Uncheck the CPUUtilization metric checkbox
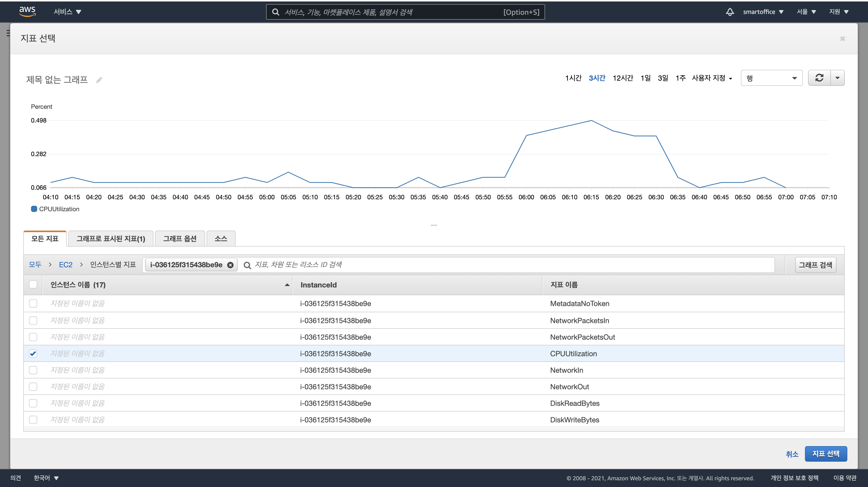Screen dimensions: 868x487 click(x=33, y=353)
